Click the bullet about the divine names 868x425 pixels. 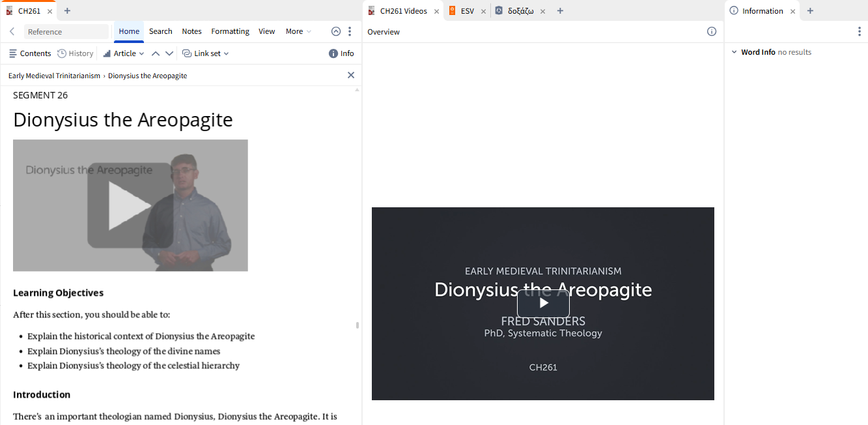[124, 351]
